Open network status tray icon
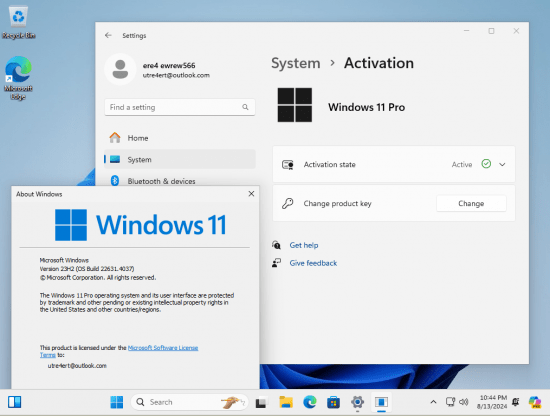Image resolution: width=550 pixels, height=416 pixels. coord(450,402)
